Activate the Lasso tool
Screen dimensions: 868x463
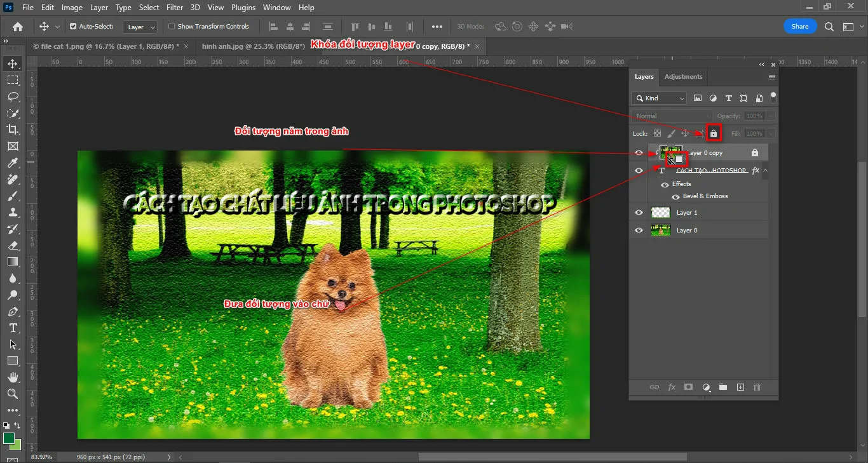point(12,96)
